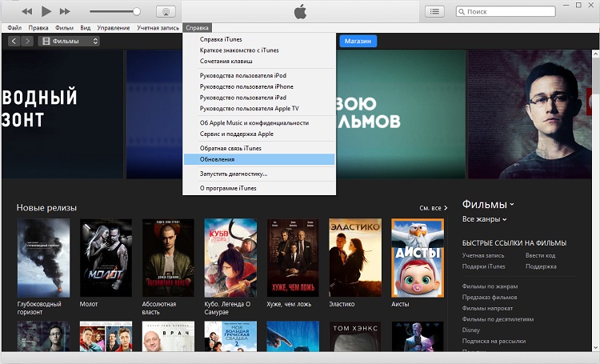Click См. все link for new releases
The height and width of the screenshot is (364, 600).
tap(433, 208)
